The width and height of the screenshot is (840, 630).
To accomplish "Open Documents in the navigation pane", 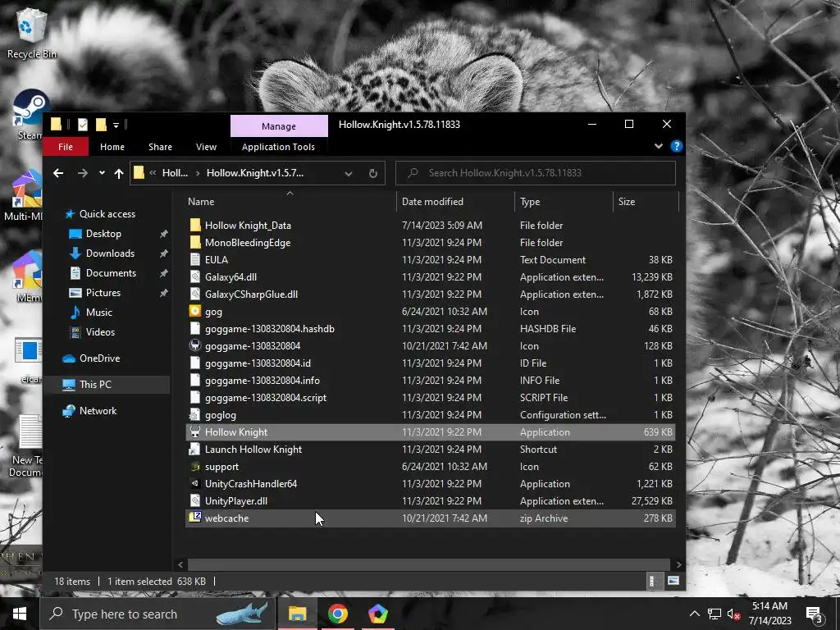I will pyautogui.click(x=111, y=273).
